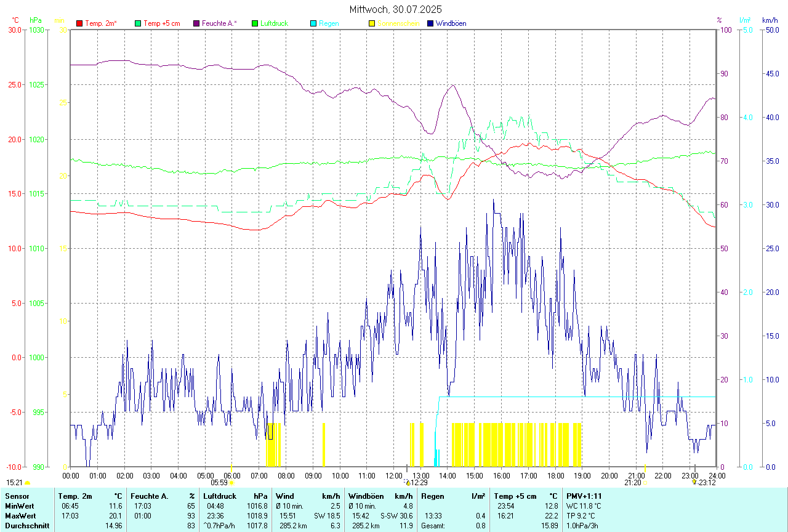Click the Sensor column header in table
The height and width of the screenshot is (532, 788).
coord(17,496)
